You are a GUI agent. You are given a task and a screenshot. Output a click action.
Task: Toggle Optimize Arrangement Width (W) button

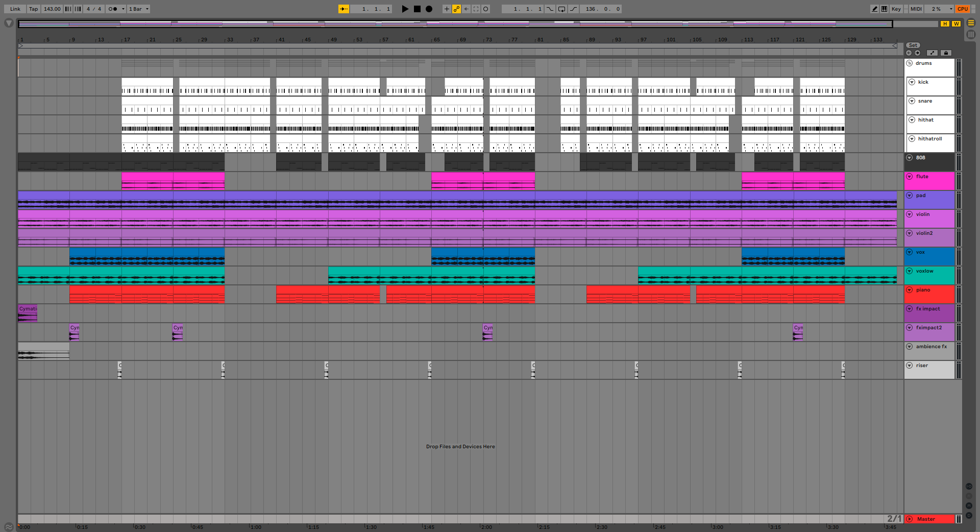[x=956, y=23]
